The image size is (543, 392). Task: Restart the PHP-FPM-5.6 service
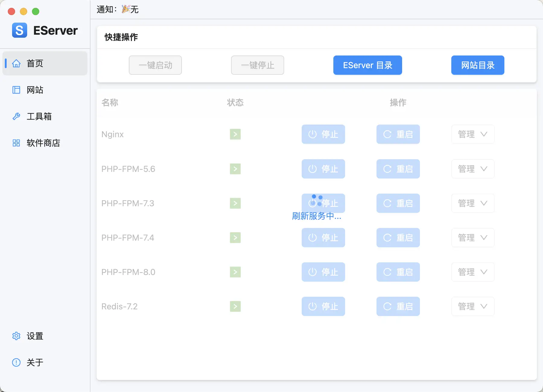pyautogui.click(x=398, y=169)
